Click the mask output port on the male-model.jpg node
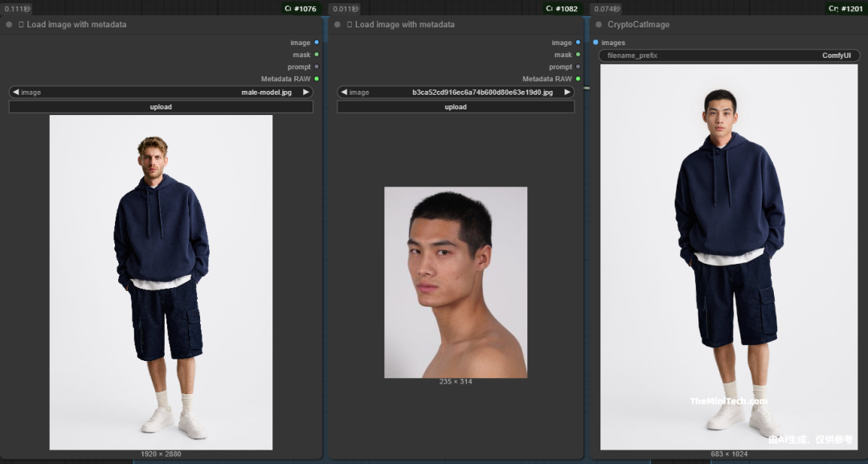868x464 pixels. tap(317, 55)
